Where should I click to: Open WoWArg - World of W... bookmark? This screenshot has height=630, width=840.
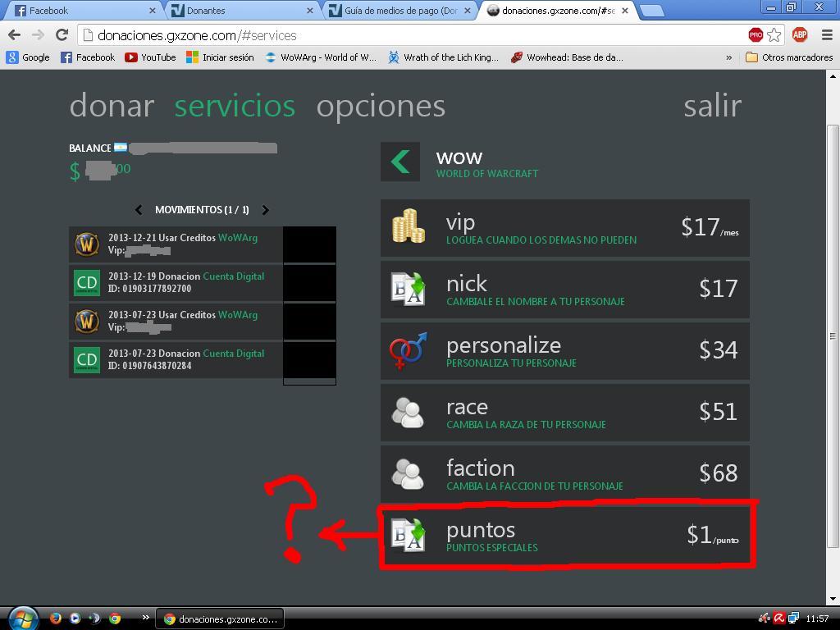[x=321, y=57]
